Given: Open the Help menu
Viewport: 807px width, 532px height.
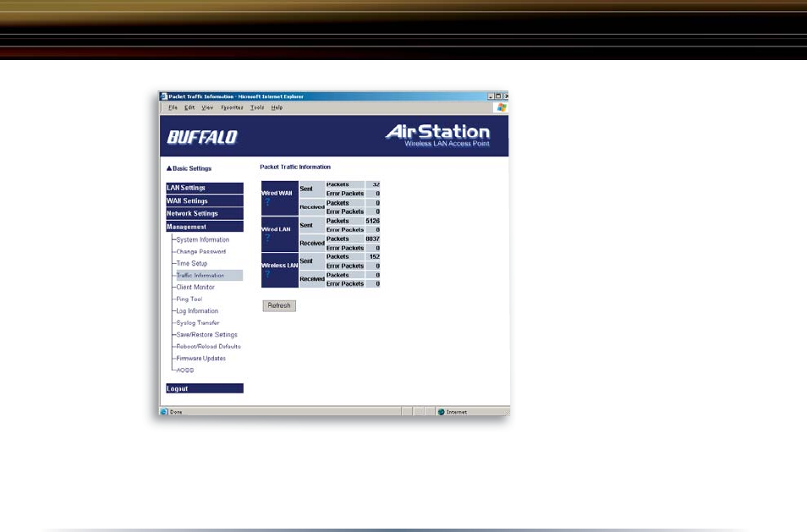Looking at the screenshot, I should click(277, 107).
